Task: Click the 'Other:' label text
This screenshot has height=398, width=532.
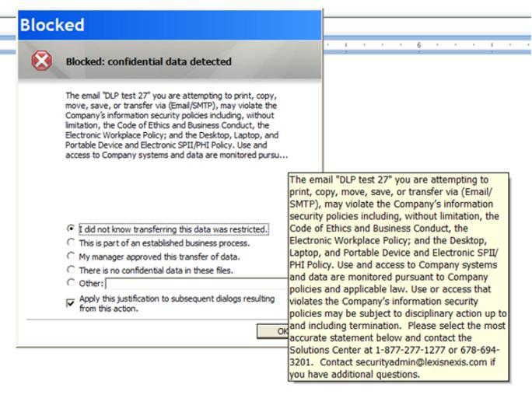Action: pos(91,284)
